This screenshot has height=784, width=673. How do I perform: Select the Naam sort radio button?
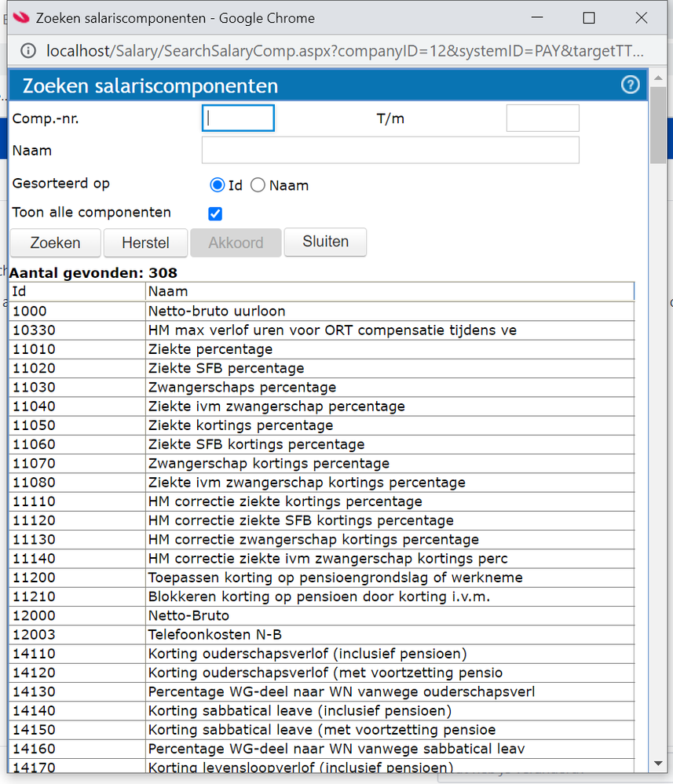click(x=258, y=186)
